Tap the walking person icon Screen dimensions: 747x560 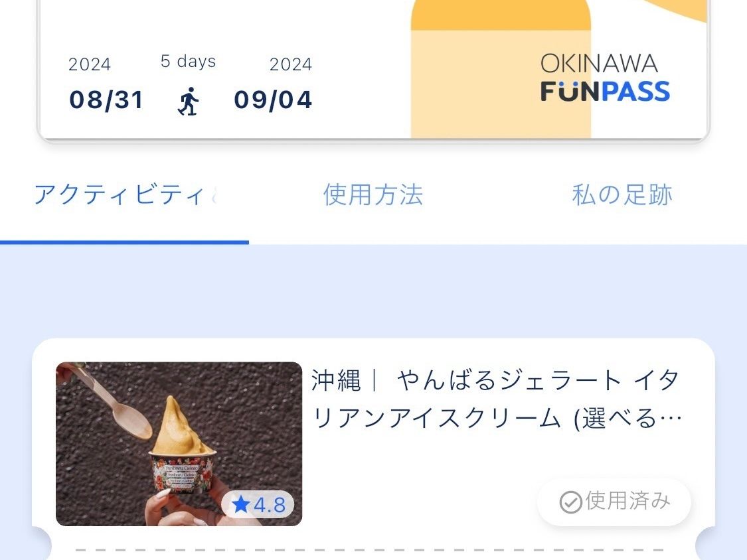189,101
